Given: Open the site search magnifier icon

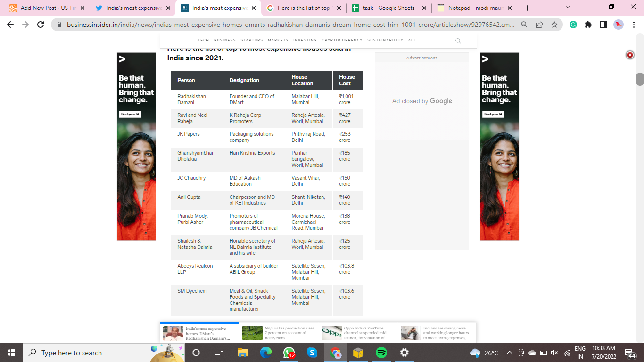Looking at the screenshot, I should 458,41.
